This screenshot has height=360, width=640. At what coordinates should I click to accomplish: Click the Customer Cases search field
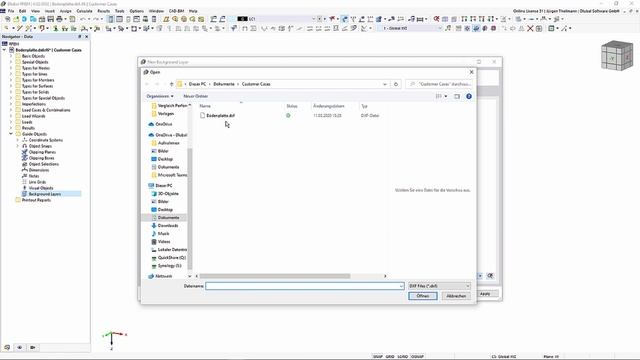440,84
